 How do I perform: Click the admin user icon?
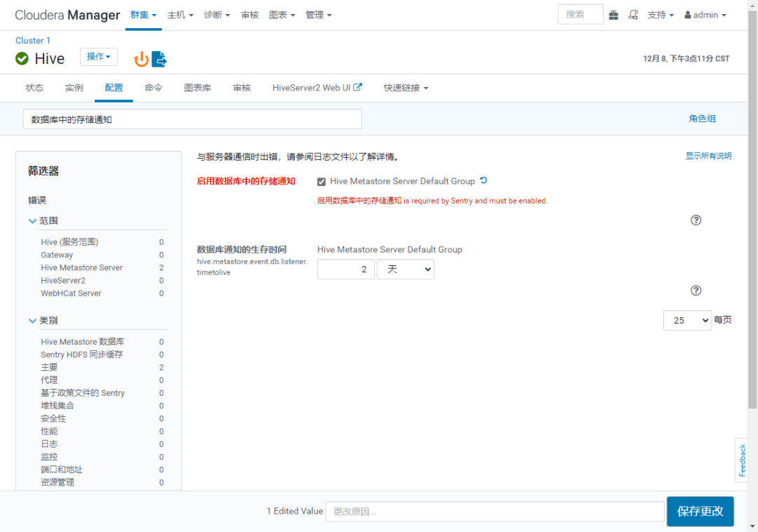tap(687, 15)
